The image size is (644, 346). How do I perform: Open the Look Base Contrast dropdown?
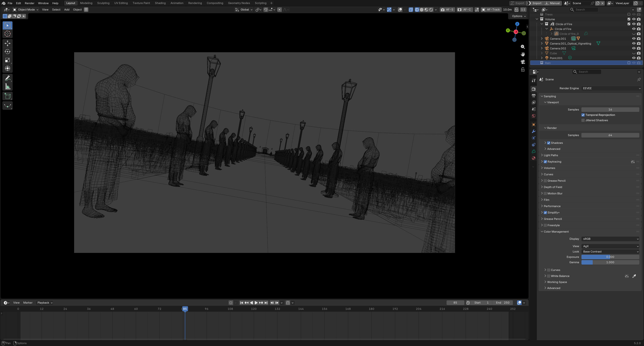610,252
